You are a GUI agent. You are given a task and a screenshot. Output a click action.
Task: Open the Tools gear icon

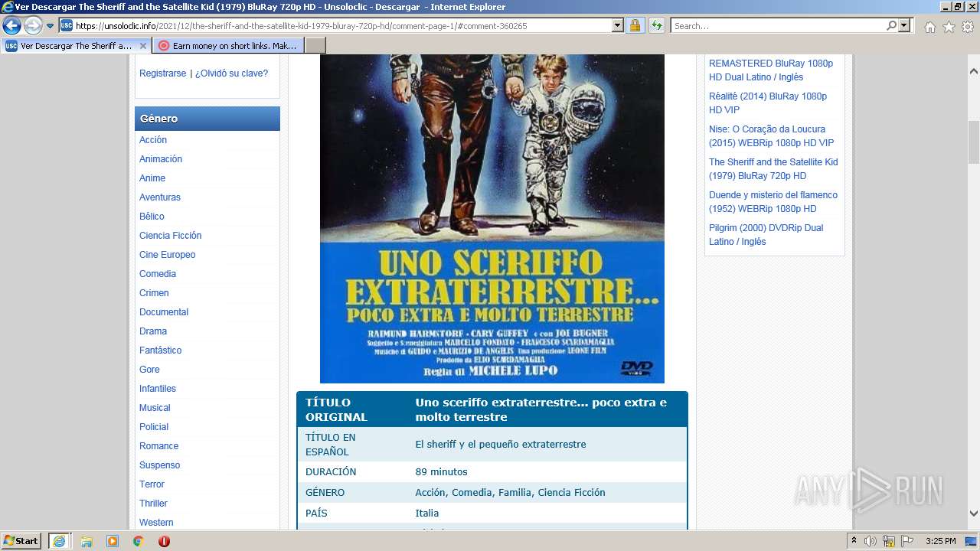click(x=968, y=27)
